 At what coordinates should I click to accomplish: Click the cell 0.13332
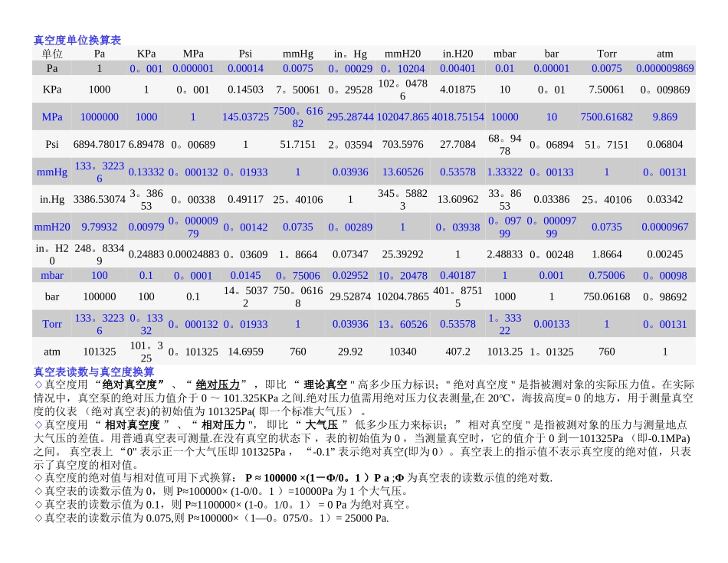point(146,172)
